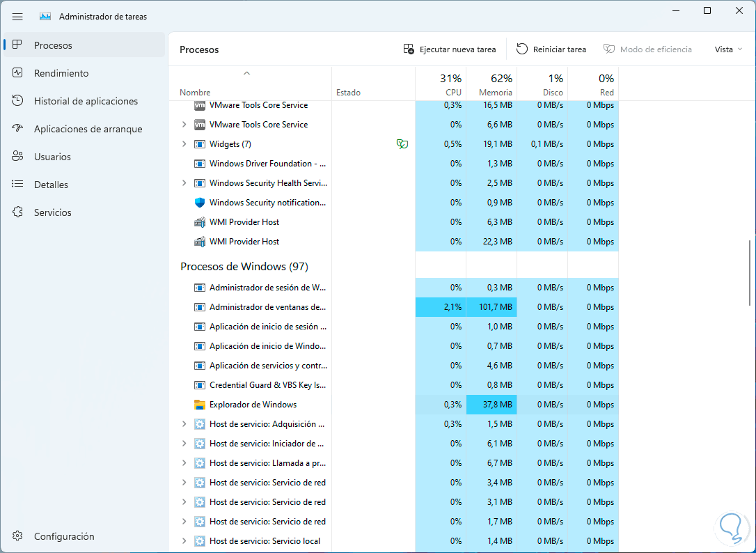Select the Procesos tab

tap(53, 45)
